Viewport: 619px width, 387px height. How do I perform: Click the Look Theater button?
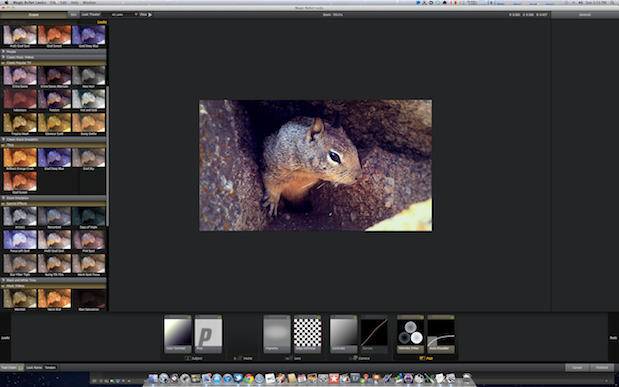tap(91, 15)
